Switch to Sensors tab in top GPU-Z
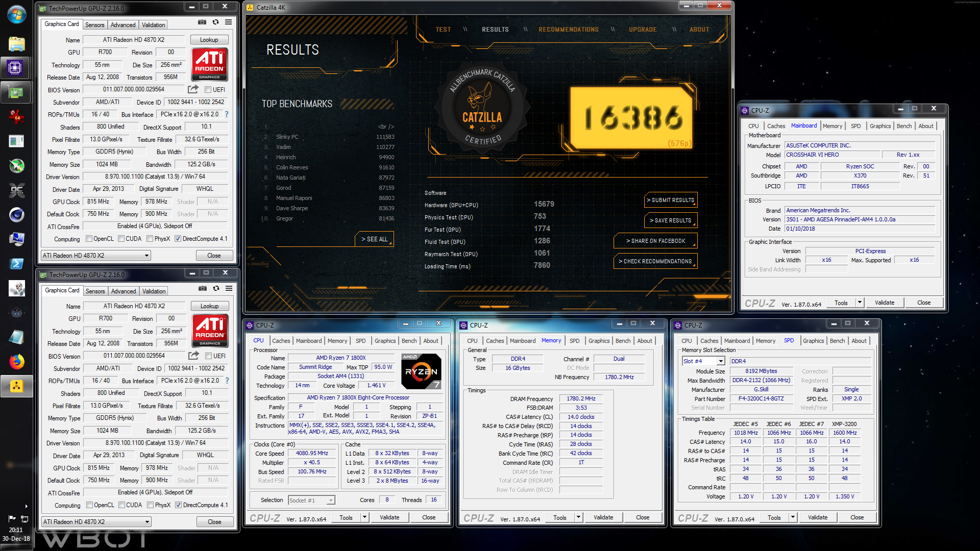 (94, 25)
